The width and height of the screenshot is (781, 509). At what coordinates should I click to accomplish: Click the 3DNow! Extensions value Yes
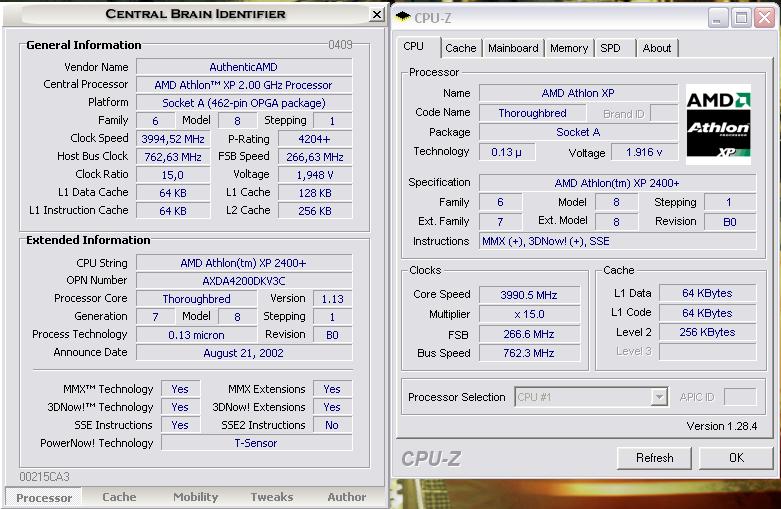point(332,407)
